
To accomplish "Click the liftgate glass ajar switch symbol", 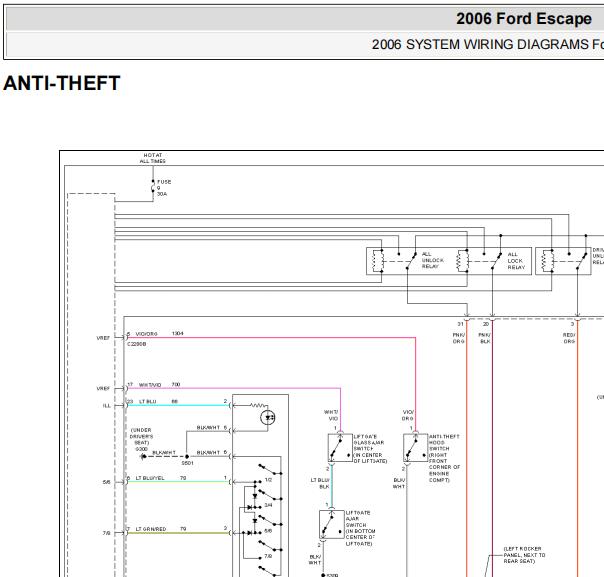I will tap(340, 448).
